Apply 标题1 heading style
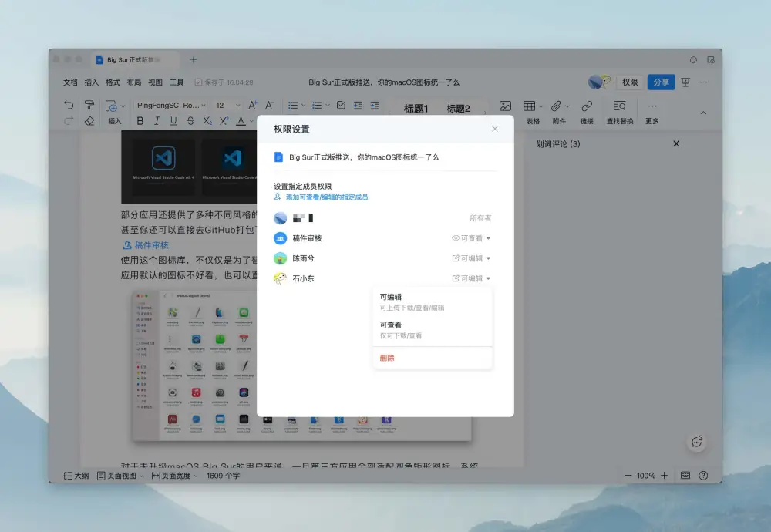Image resolution: width=771 pixels, height=532 pixels. click(x=416, y=109)
